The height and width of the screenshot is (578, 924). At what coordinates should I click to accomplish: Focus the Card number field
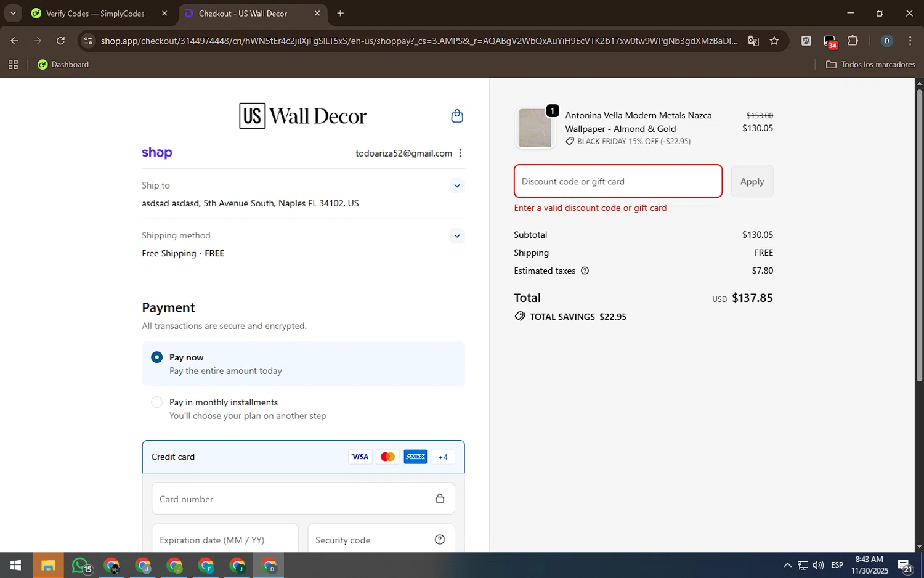(x=303, y=499)
